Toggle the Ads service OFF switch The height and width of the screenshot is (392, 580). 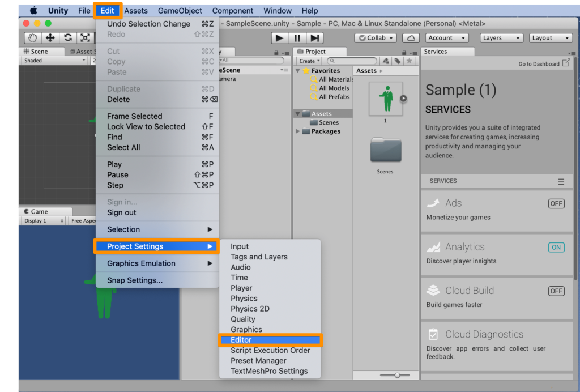point(556,203)
